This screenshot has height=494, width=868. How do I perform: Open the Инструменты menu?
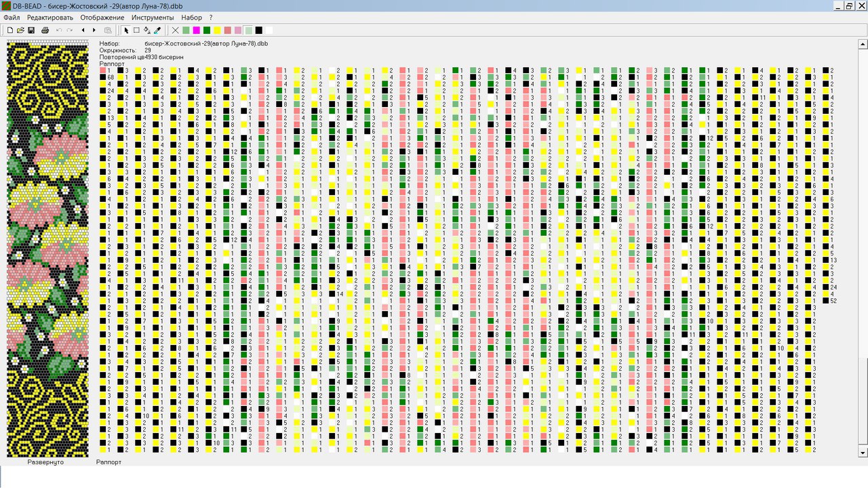pos(153,17)
